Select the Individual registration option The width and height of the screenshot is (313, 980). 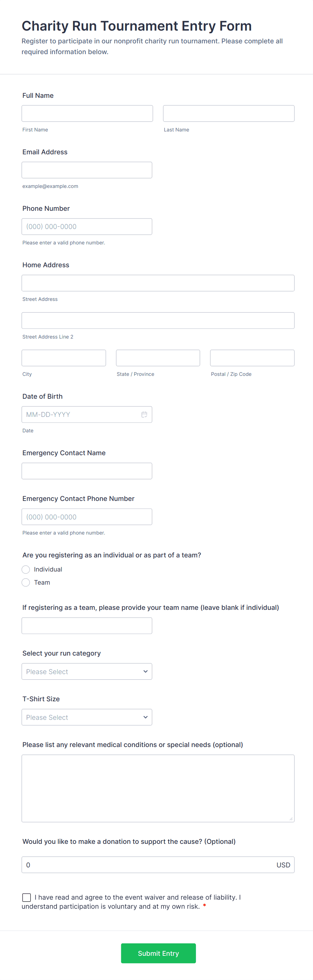click(x=26, y=569)
